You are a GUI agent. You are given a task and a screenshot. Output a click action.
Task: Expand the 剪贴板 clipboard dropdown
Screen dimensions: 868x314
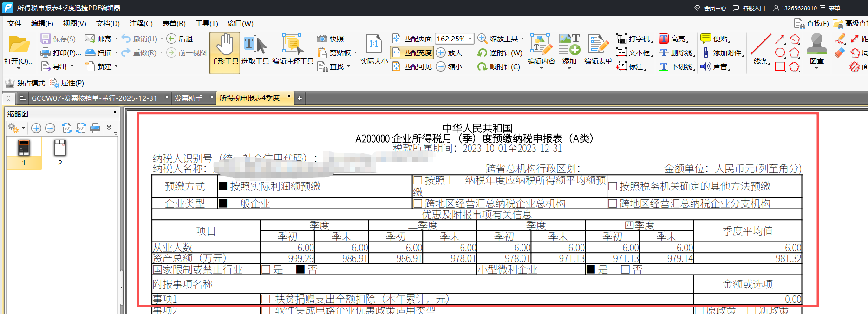[355, 52]
